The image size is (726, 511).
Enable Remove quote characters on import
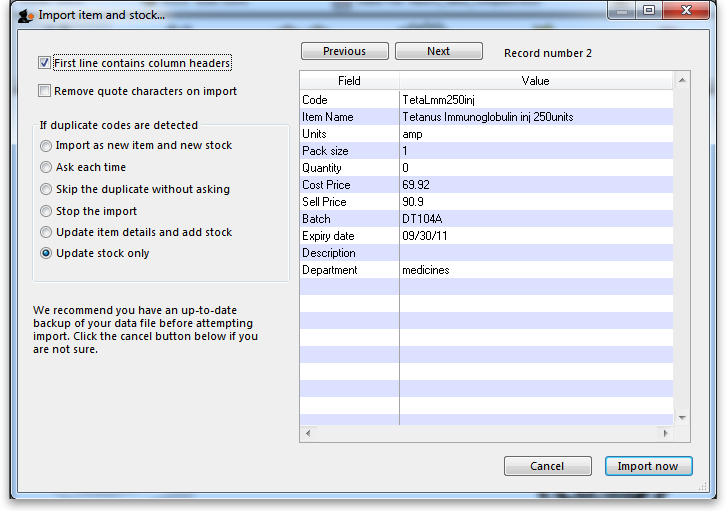pos(44,91)
